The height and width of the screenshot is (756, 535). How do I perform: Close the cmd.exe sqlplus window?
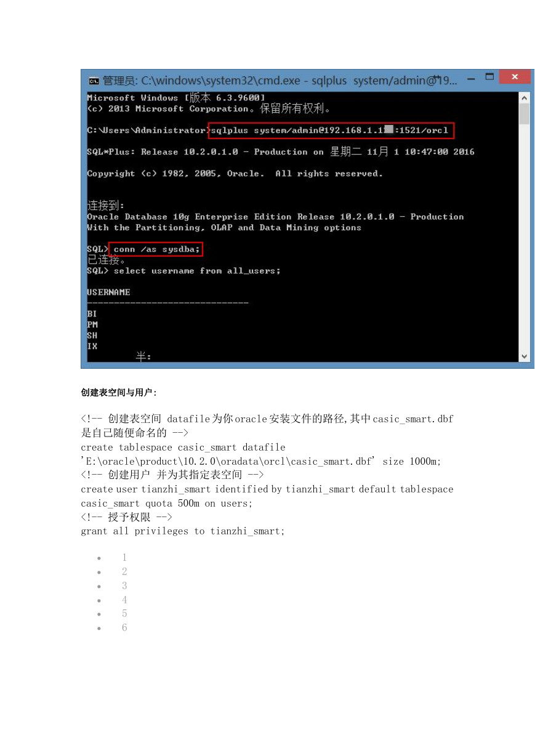[515, 77]
